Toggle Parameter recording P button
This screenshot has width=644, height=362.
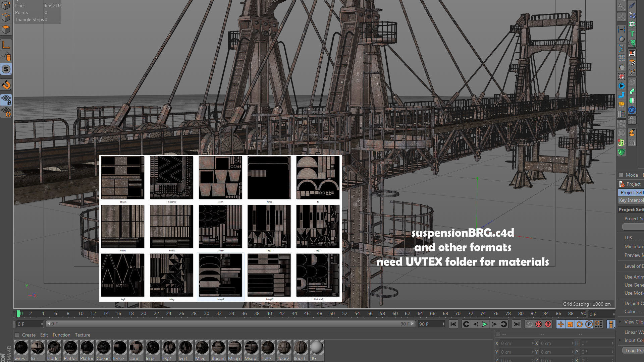click(x=589, y=324)
